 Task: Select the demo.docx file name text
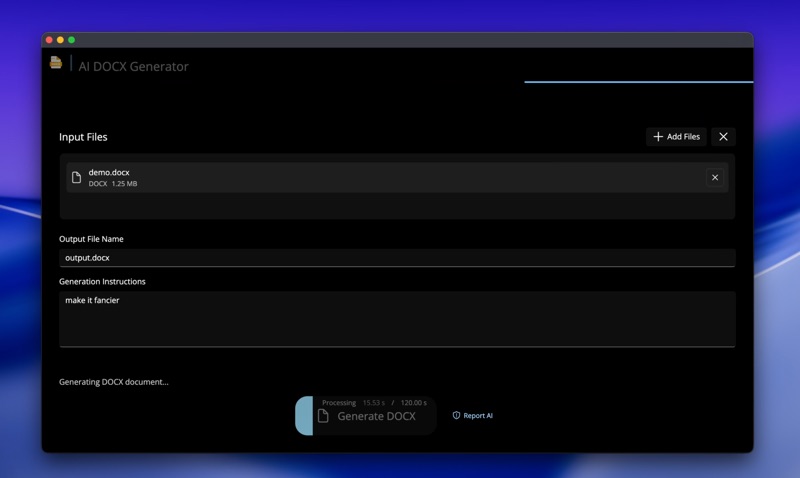109,172
